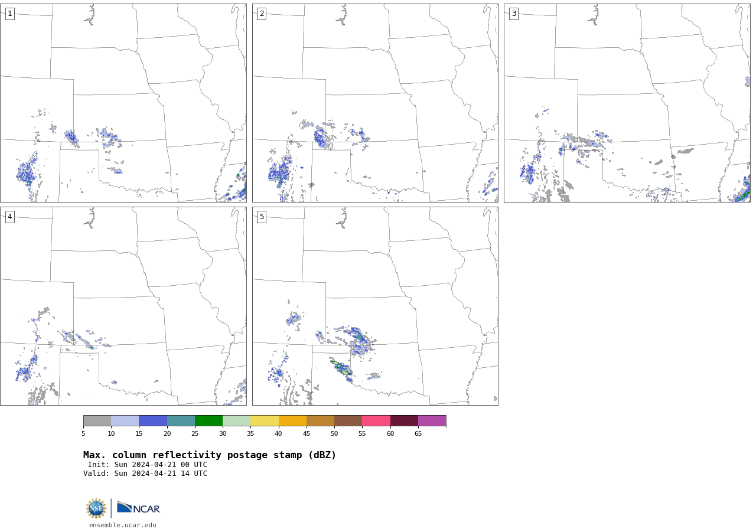The width and height of the screenshot is (756, 532).
Task: Click the colorbar tick label 65
Action: point(418,433)
